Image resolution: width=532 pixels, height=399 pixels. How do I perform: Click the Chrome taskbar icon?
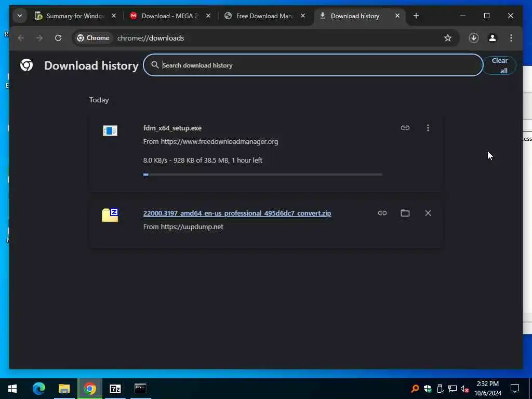[90, 389]
